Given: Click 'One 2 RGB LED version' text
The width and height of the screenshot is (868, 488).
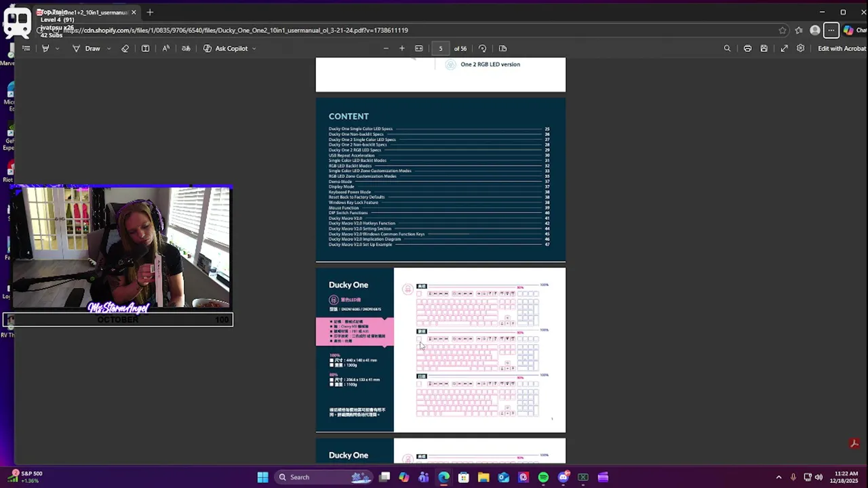Looking at the screenshot, I should pyautogui.click(x=490, y=64).
